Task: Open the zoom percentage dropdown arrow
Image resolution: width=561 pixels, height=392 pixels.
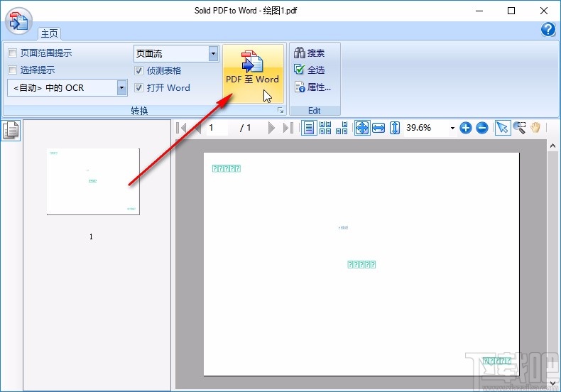Action: coord(452,128)
